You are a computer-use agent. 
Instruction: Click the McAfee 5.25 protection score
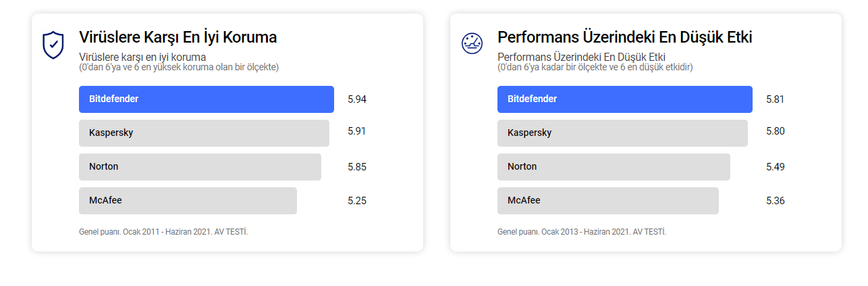pos(357,201)
